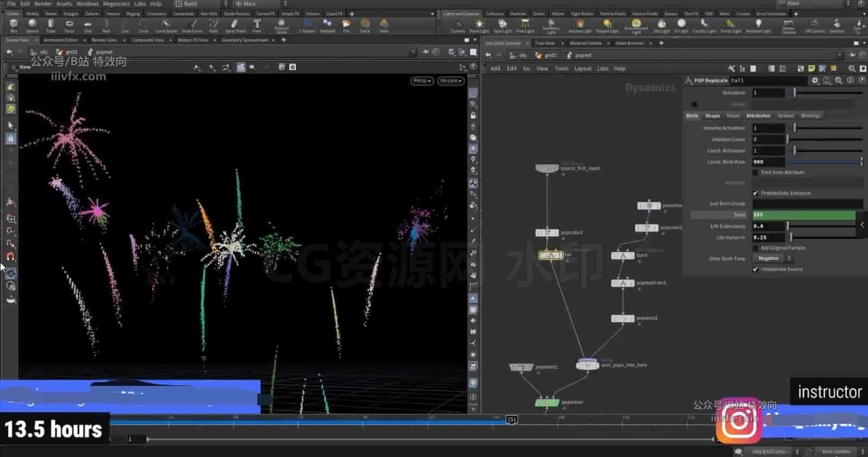Select the Torus shelf tool
This screenshot has height=457, width=868.
(69, 26)
